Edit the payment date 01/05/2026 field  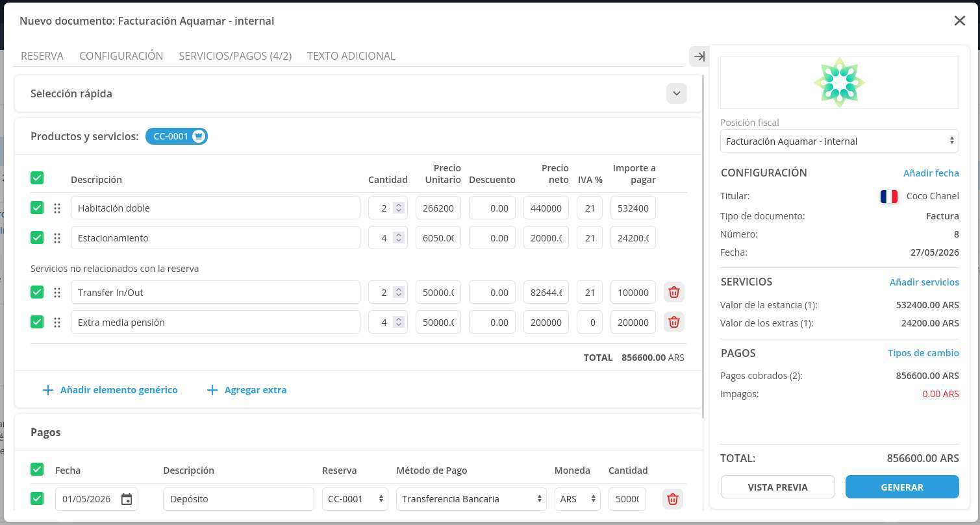pyautogui.click(x=96, y=499)
